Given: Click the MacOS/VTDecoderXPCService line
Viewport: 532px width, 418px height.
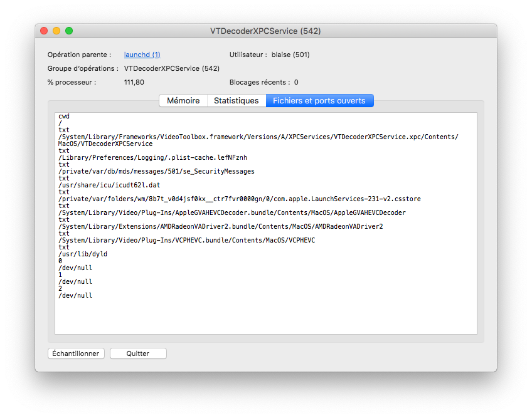Looking at the screenshot, I should tap(105, 144).
